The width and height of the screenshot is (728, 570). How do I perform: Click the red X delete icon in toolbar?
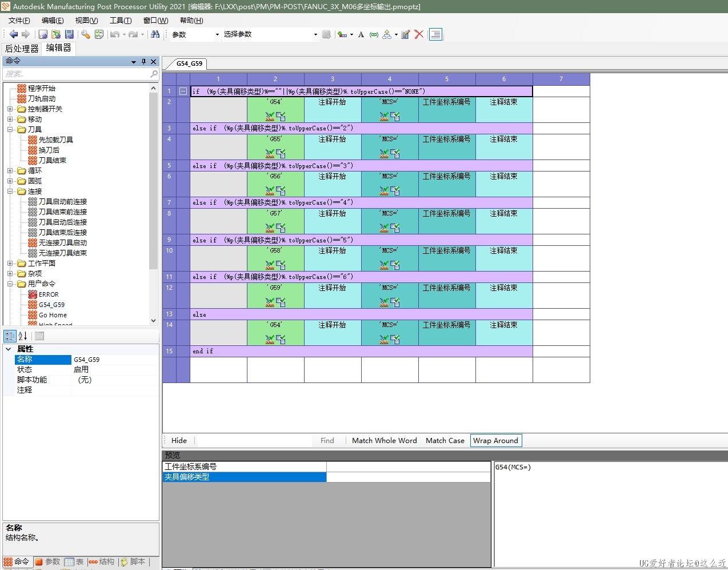(419, 34)
